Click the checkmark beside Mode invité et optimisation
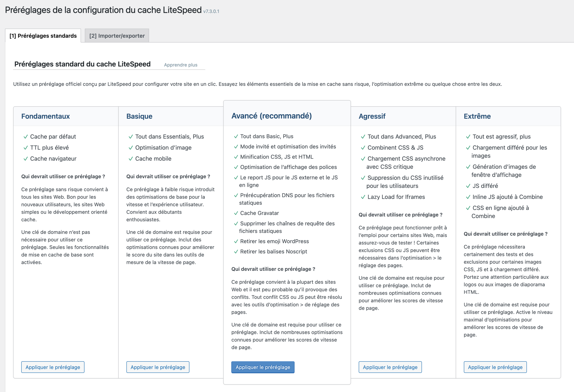The height and width of the screenshot is (392, 574). click(x=236, y=147)
